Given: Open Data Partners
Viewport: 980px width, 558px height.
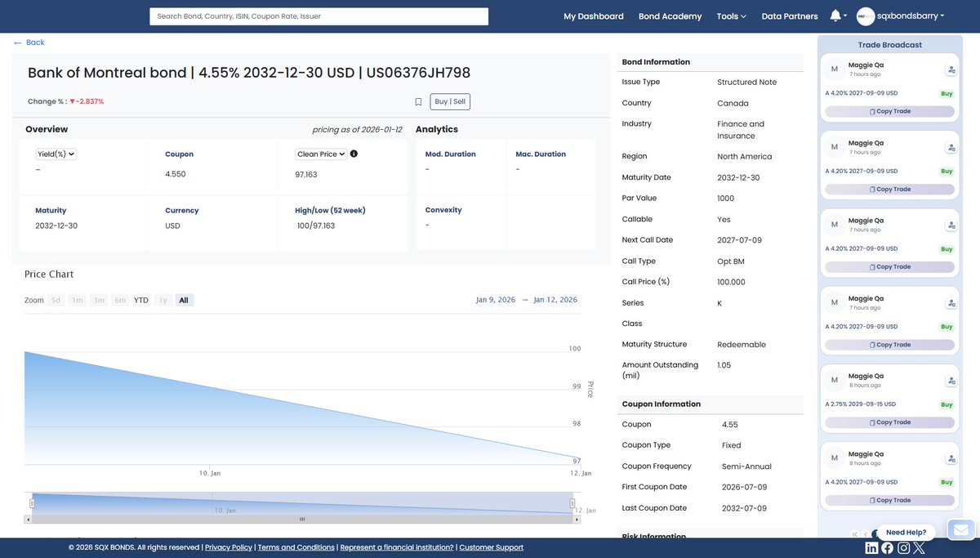Looking at the screenshot, I should [790, 16].
